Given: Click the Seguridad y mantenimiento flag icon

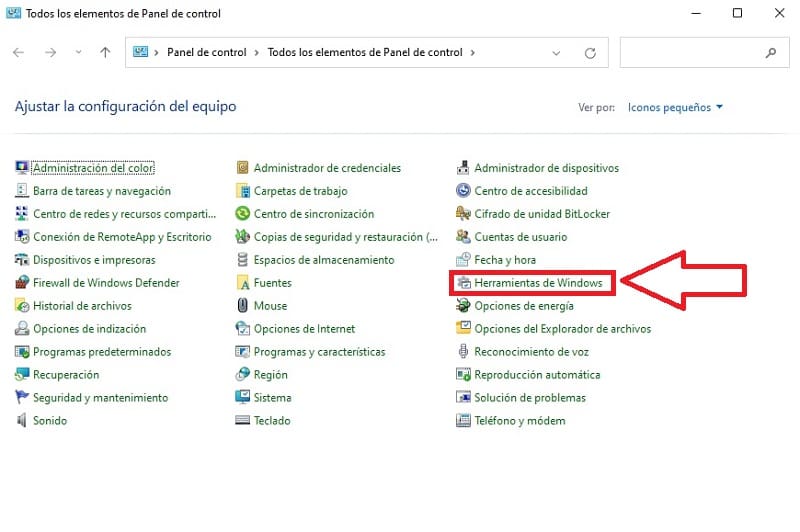Looking at the screenshot, I should click(21, 397).
